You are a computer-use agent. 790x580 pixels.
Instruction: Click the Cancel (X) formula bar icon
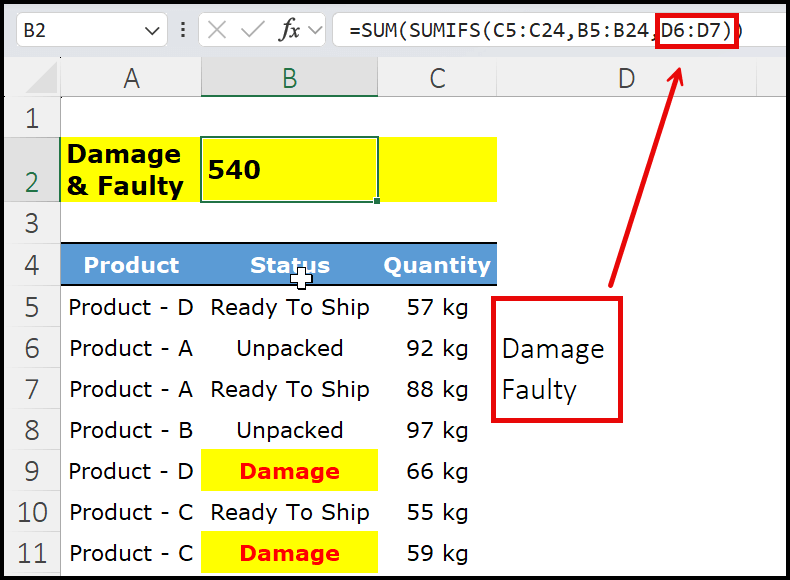point(217,31)
